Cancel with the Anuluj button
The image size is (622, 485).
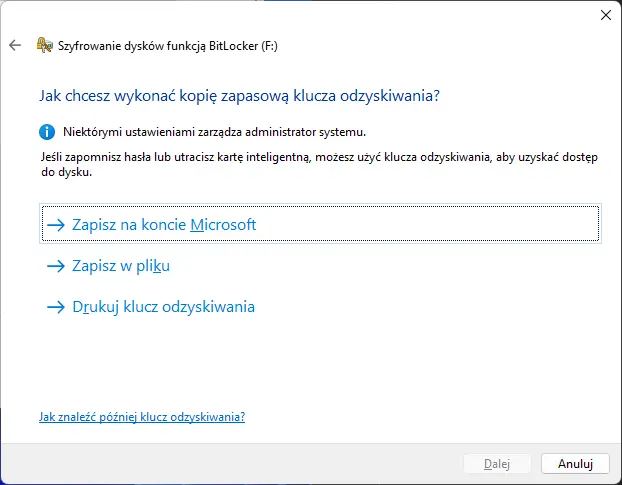pyautogui.click(x=575, y=464)
